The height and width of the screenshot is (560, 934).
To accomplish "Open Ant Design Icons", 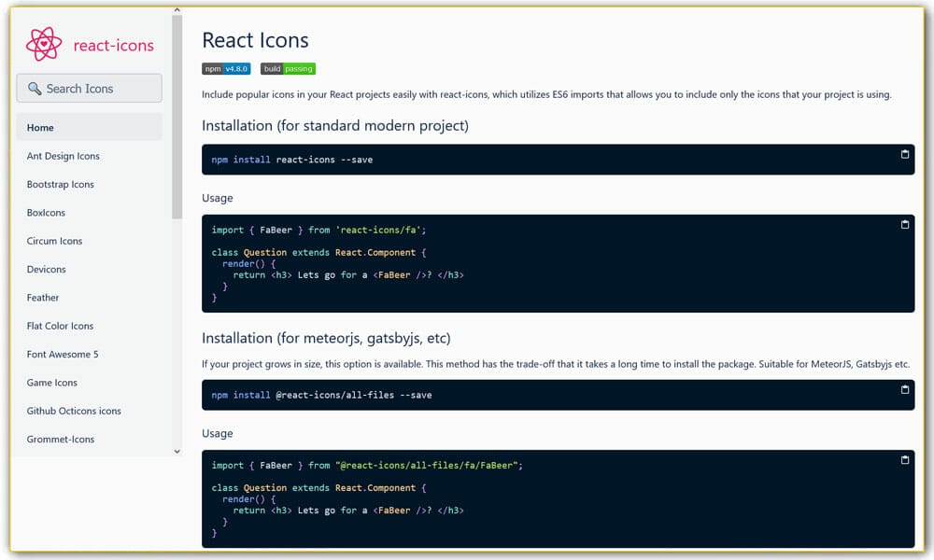I will point(64,156).
